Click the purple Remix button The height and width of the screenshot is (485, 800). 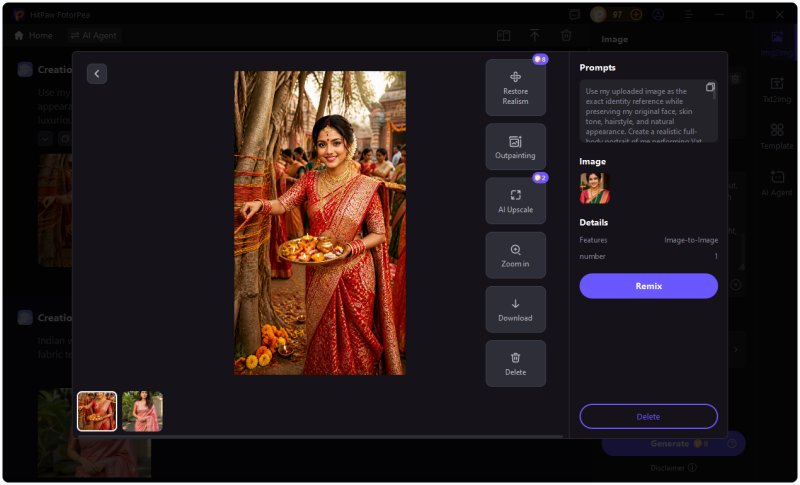(648, 286)
